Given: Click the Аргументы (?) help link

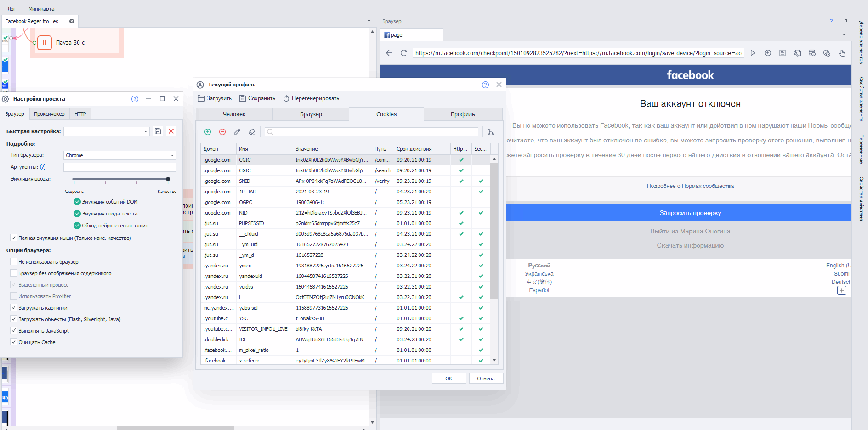Looking at the screenshot, I should (43, 167).
